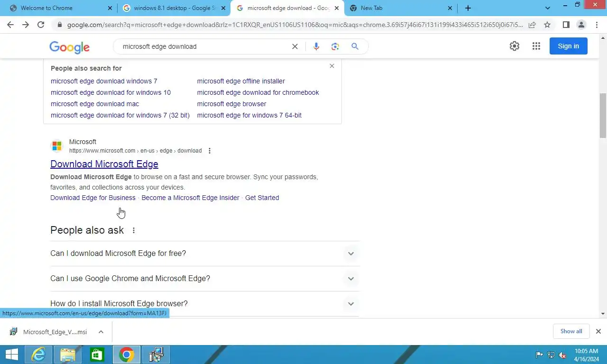Open the Chrome profile avatar
This screenshot has height=364, width=607.
click(581, 25)
